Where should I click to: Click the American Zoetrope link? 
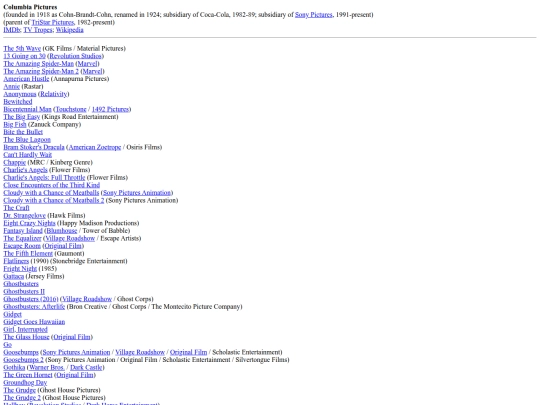pyautogui.click(x=95, y=147)
